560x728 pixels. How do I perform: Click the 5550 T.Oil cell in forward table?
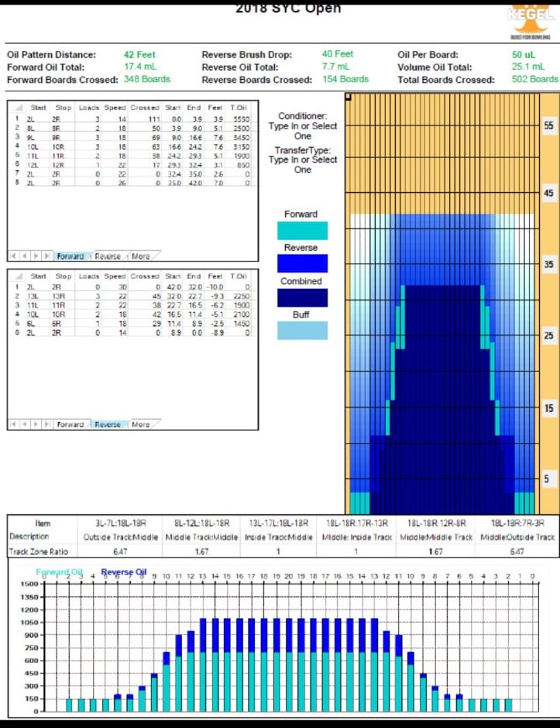pyautogui.click(x=241, y=119)
